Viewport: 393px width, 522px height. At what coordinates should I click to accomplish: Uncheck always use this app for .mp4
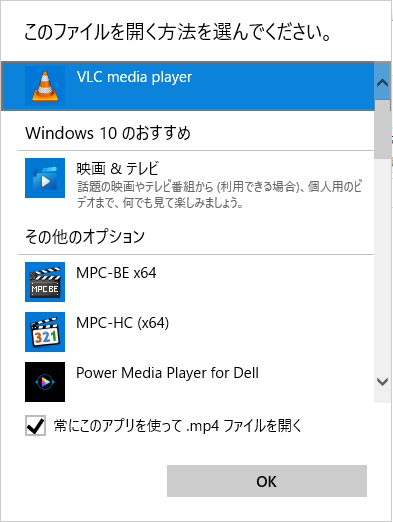pyautogui.click(x=35, y=426)
